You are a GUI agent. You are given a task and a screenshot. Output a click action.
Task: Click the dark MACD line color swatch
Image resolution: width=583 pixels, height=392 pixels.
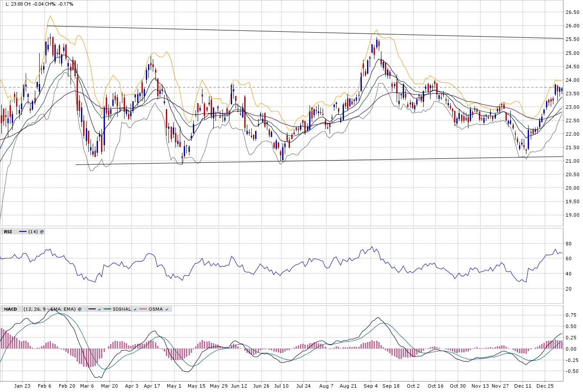(x=92, y=309)
